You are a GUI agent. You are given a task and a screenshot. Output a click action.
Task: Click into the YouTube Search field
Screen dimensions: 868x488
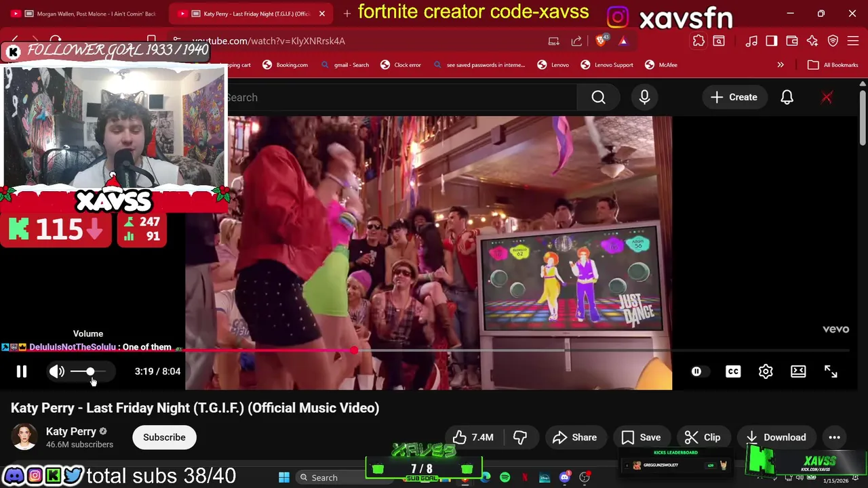pos(400,98)
